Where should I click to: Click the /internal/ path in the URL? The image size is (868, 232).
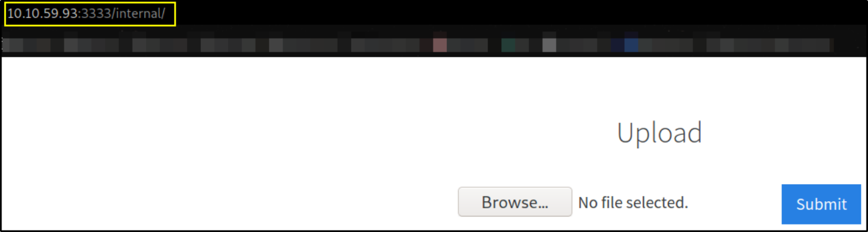point(139,14)
